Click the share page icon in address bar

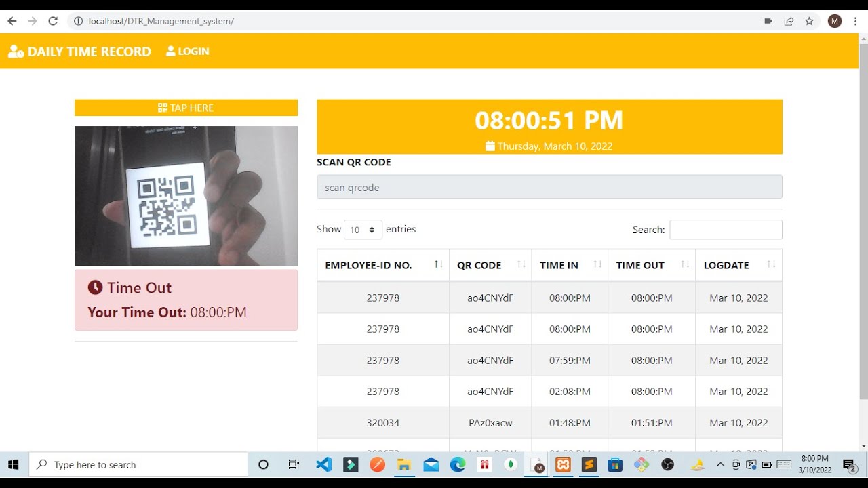pos(789,21)
